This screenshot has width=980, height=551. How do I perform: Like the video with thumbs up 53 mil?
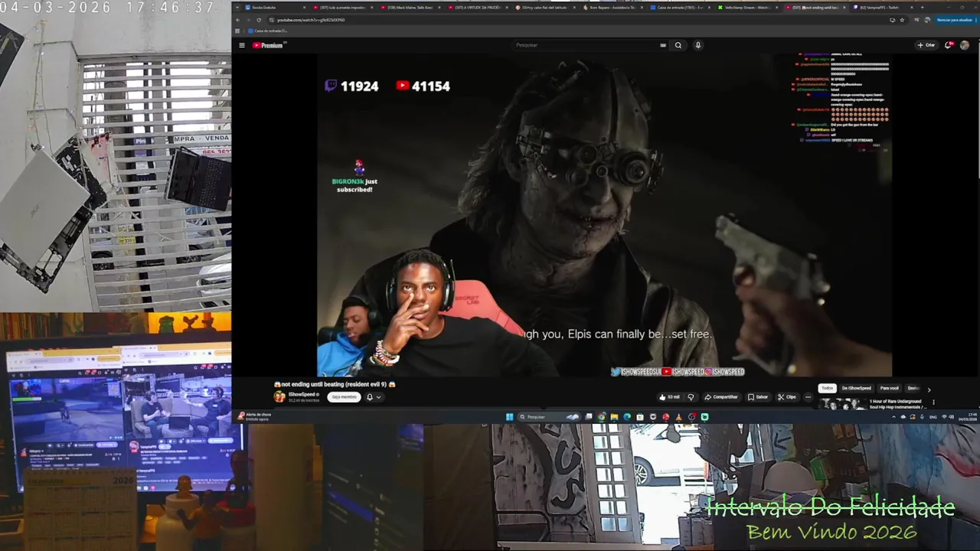click(669, 397)
